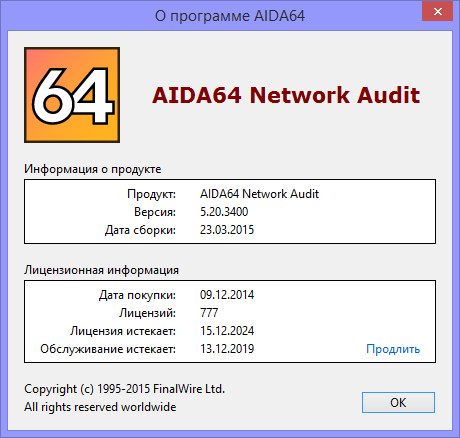Click the 'Продукт:' field label
This screenshot has width=460, height=438.
151,194
